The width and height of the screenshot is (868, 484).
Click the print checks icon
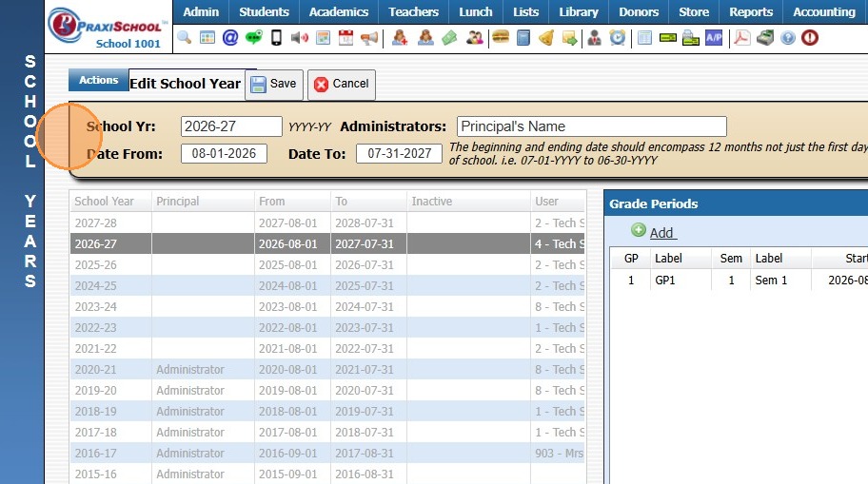(x=691, y=38)
